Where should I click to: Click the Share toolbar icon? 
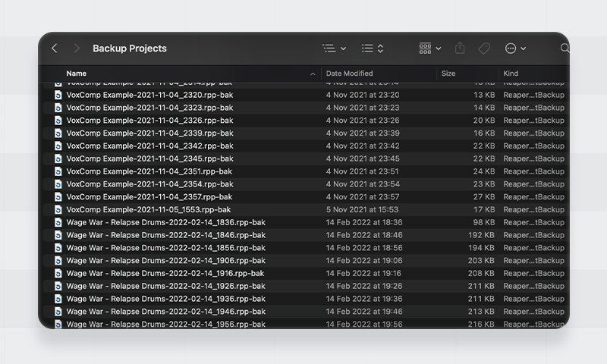coord(460,48)
